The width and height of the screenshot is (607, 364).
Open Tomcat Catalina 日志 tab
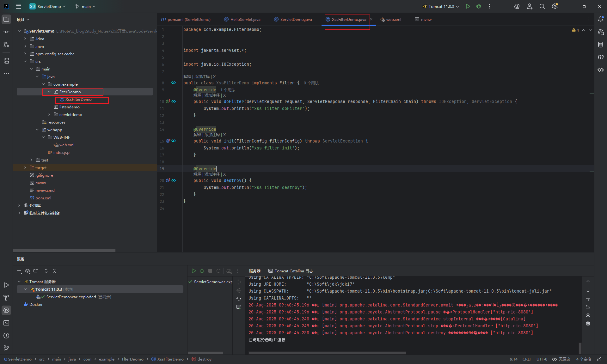(291, 271)
